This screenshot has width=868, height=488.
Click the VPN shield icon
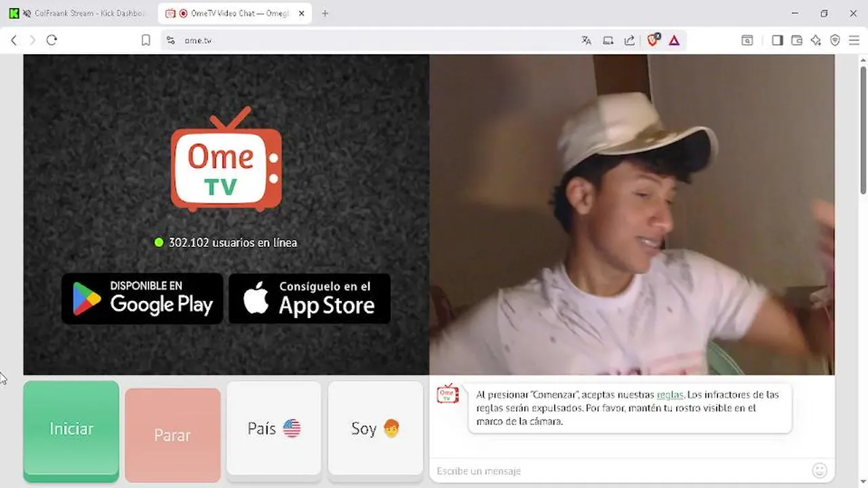pos(835,40)
